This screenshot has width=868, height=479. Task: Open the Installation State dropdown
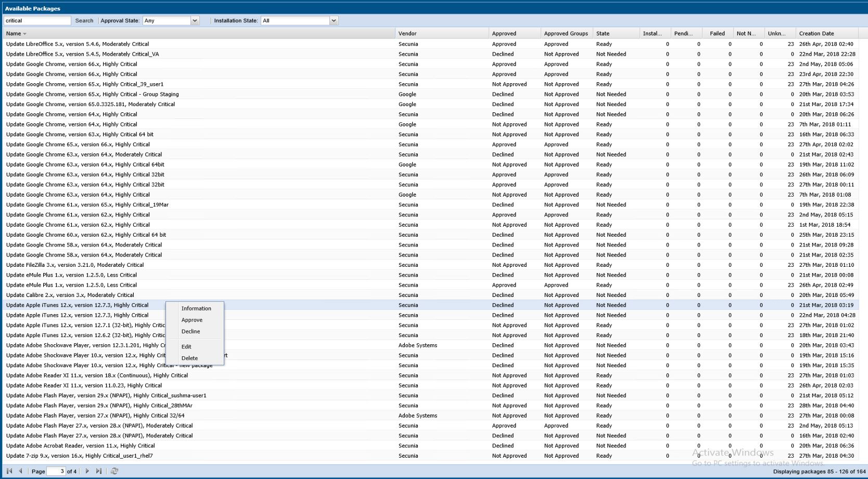pyautogui.click(x=334, y=21)
